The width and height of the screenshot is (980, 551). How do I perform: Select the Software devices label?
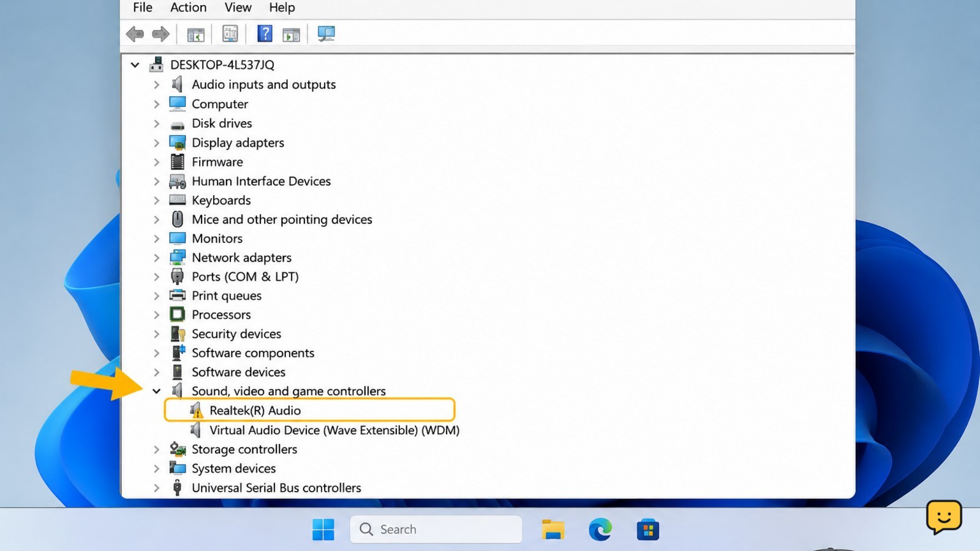238,372
